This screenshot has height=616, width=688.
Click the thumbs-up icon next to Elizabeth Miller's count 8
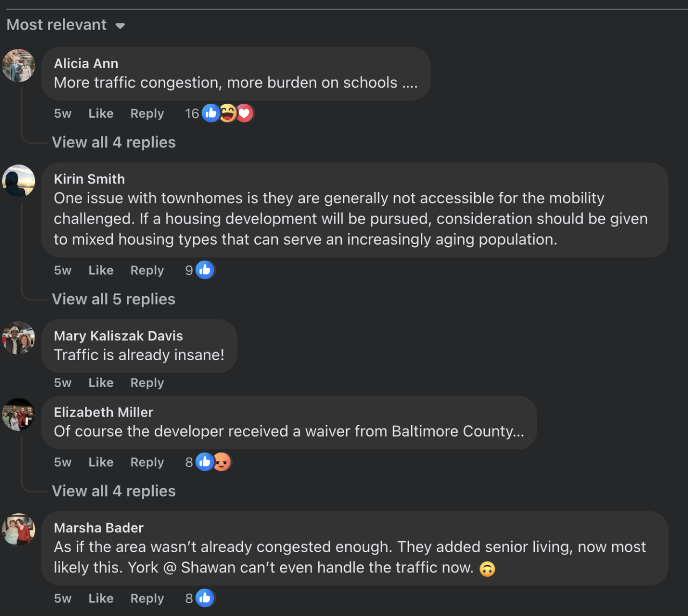pos(205,462)
